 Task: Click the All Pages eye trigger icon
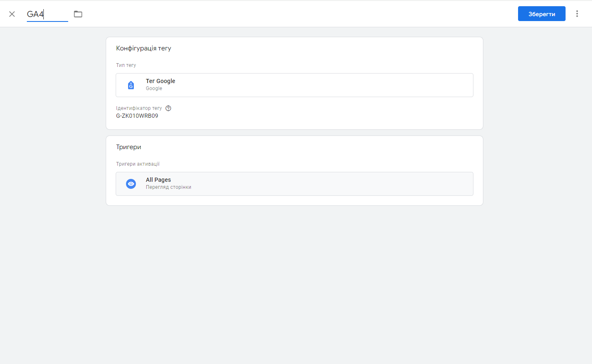pos(131,184)
